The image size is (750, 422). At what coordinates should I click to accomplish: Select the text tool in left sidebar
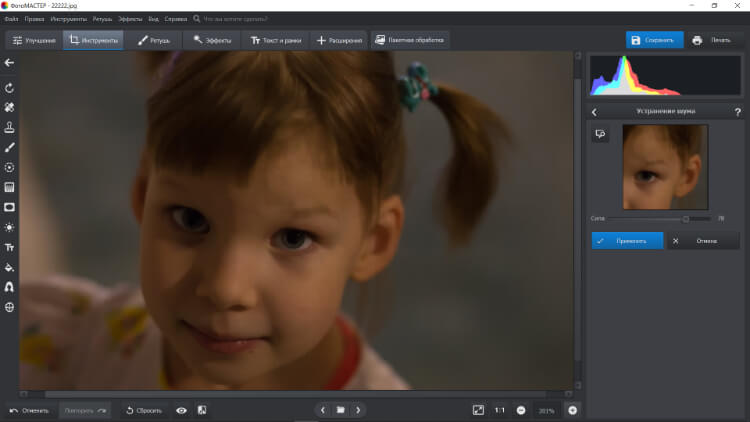click(9, 247)
